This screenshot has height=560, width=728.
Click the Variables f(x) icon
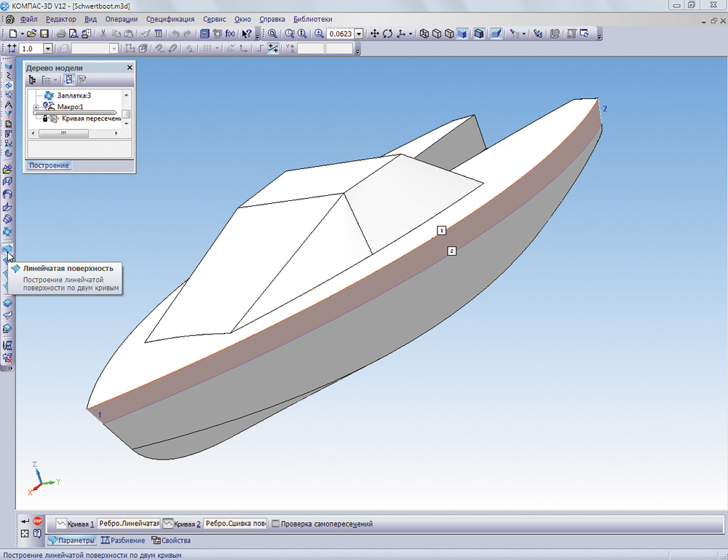(x=230, y=33)
